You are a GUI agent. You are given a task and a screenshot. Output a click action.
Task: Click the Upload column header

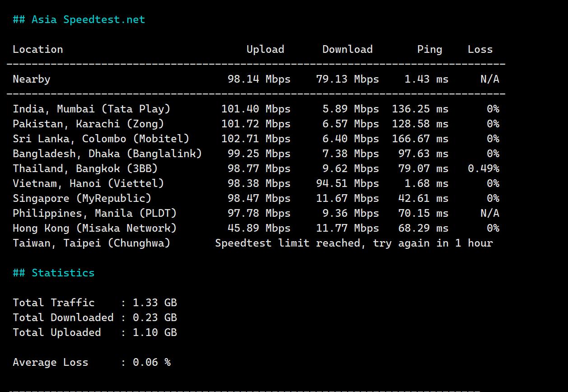(265, 49)
